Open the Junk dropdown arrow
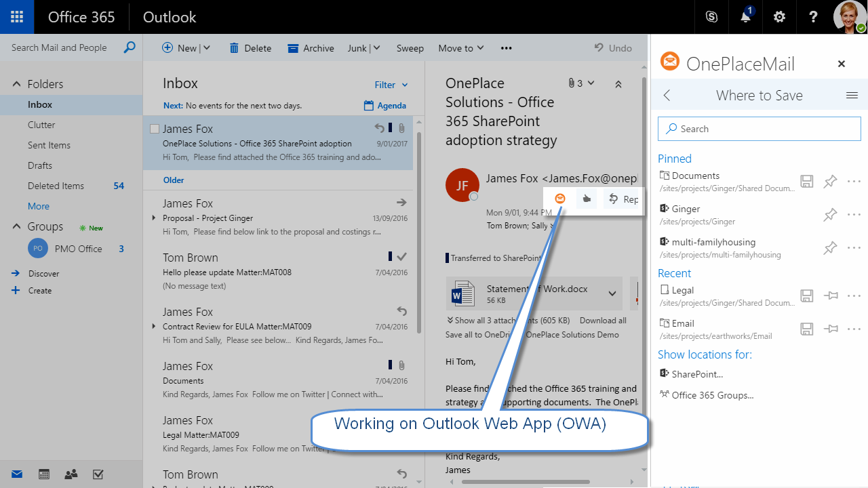The height and width of the screenshot is (488, 868). pyautogui.click(x=376, y=48)
